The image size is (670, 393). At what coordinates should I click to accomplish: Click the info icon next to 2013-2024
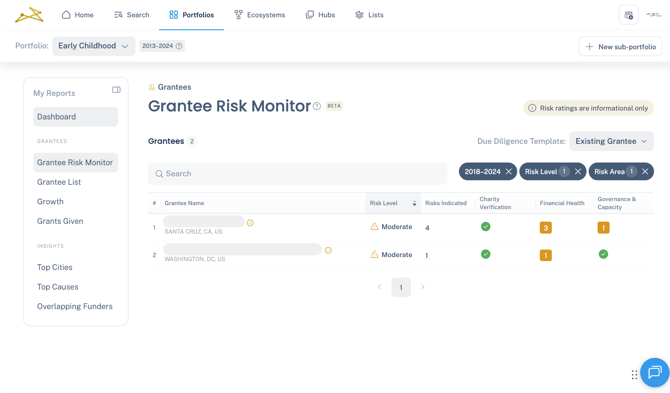pos(179,46)
